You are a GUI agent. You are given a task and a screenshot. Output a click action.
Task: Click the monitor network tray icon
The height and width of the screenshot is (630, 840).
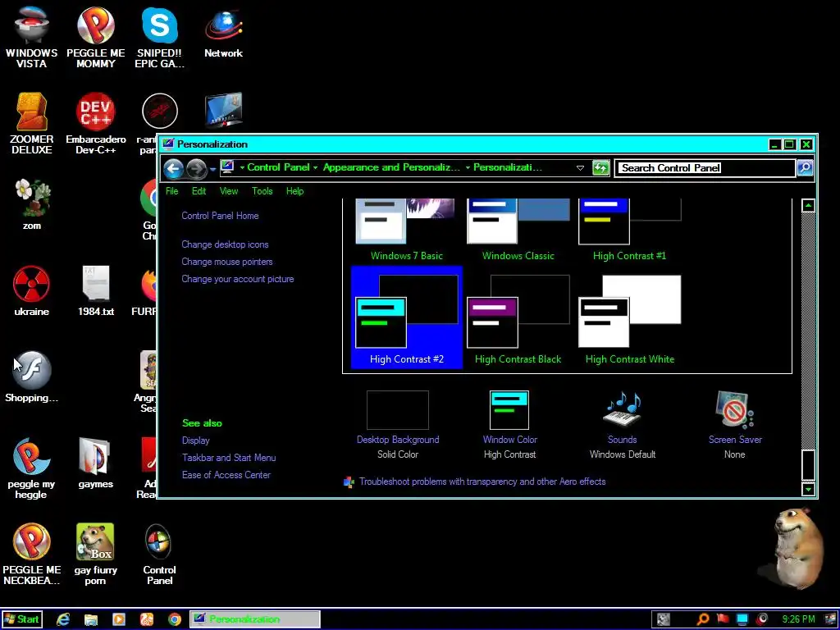[742, 619]
